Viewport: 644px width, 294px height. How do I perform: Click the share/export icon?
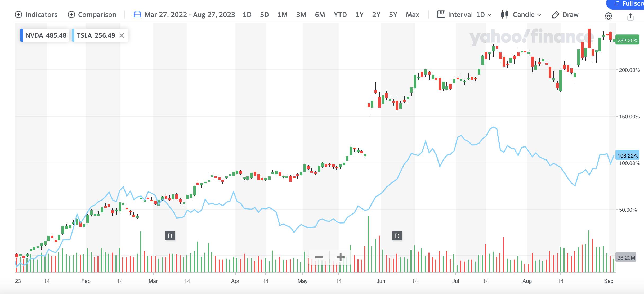pyautogui.click(x=630, y=17)
